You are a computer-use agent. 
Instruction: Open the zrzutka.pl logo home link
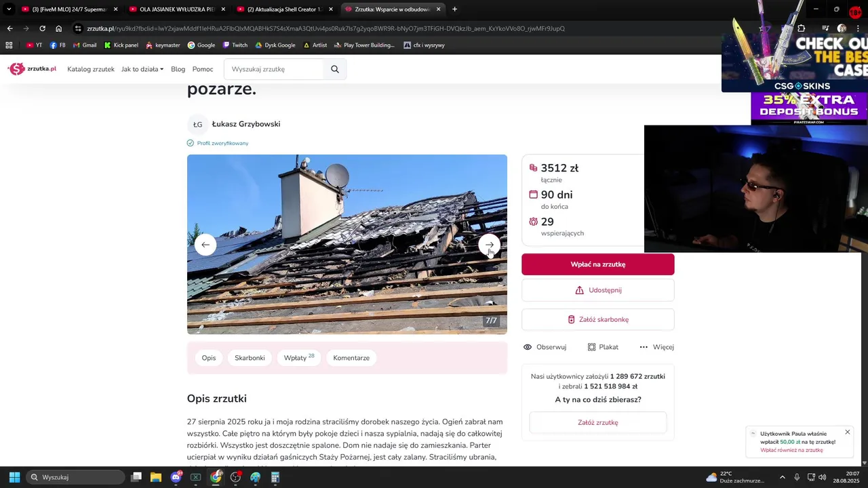click(x=32, y=69)
